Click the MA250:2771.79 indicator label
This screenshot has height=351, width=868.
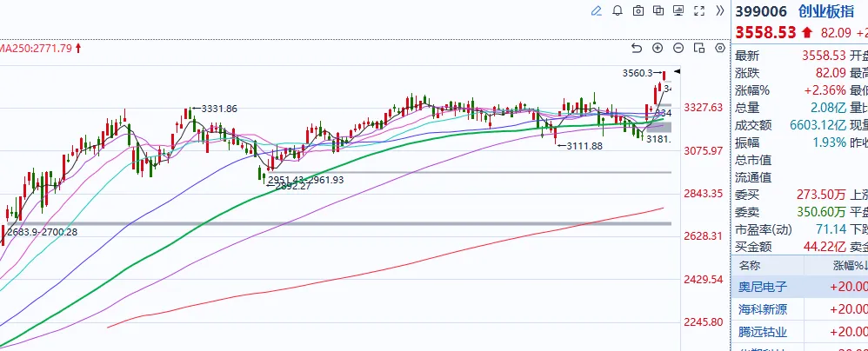click(37, 48)
